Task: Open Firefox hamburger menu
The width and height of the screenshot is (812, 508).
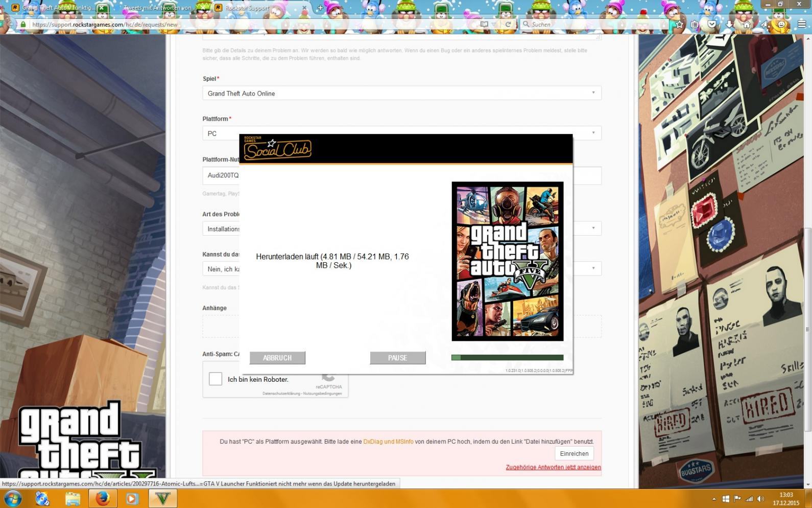Action: [x=802, y=24]
